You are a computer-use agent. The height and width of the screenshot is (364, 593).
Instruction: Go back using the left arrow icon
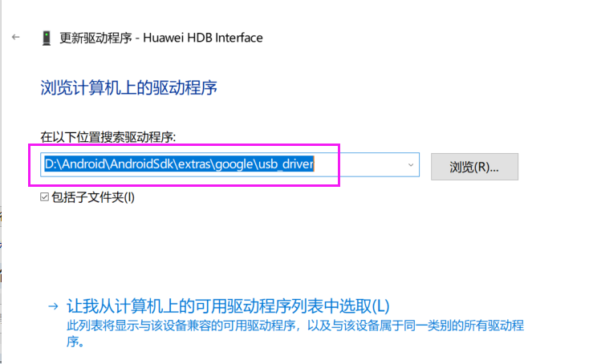click(15, 37)
